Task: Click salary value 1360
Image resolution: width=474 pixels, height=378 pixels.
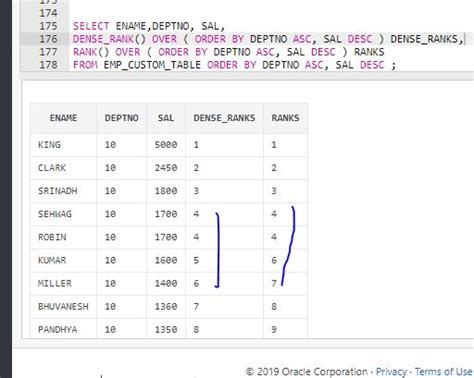Action: 166,306
